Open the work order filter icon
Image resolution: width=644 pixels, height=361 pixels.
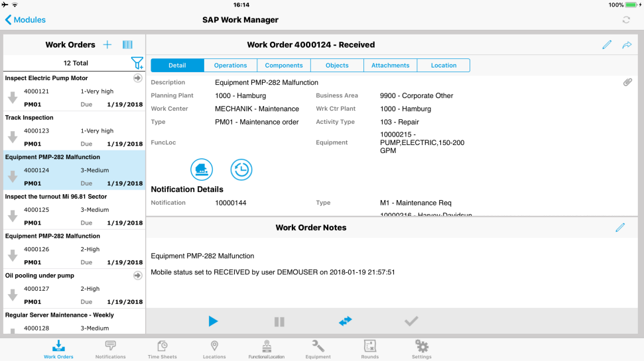pos(137,63)
